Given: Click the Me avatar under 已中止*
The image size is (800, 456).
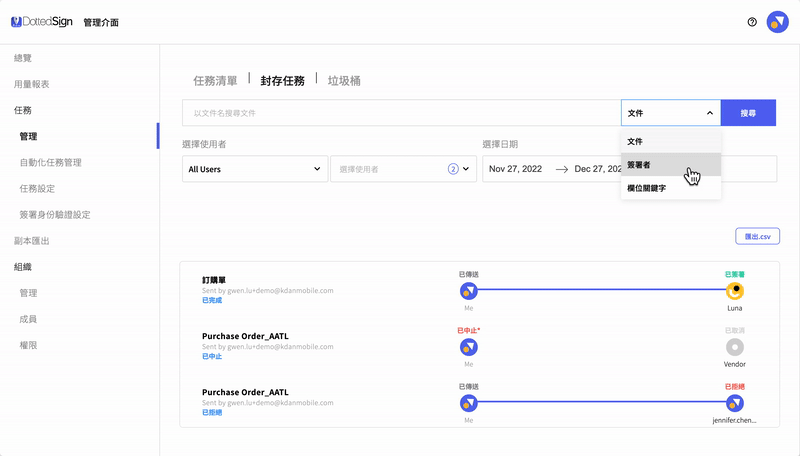Looking at the screenshot, I should 468,347.
